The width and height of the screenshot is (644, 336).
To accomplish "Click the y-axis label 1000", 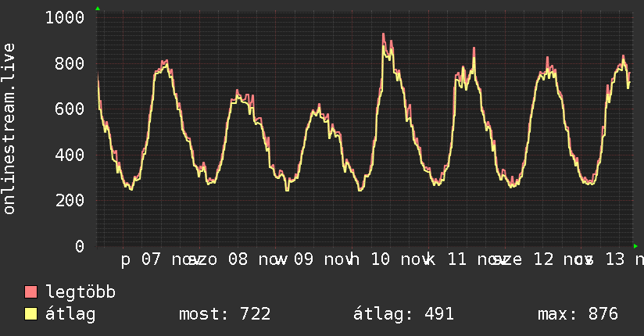I will [x=65, y=18].
